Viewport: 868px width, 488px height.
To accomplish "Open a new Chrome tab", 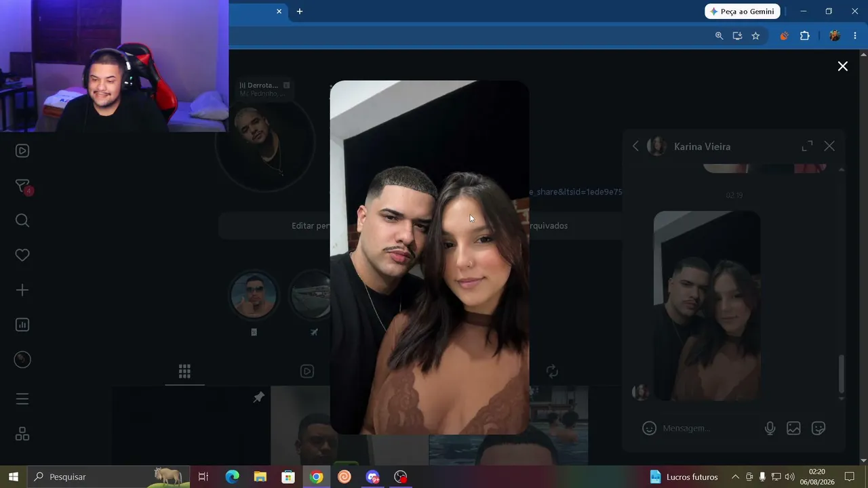I will [300, 12].
